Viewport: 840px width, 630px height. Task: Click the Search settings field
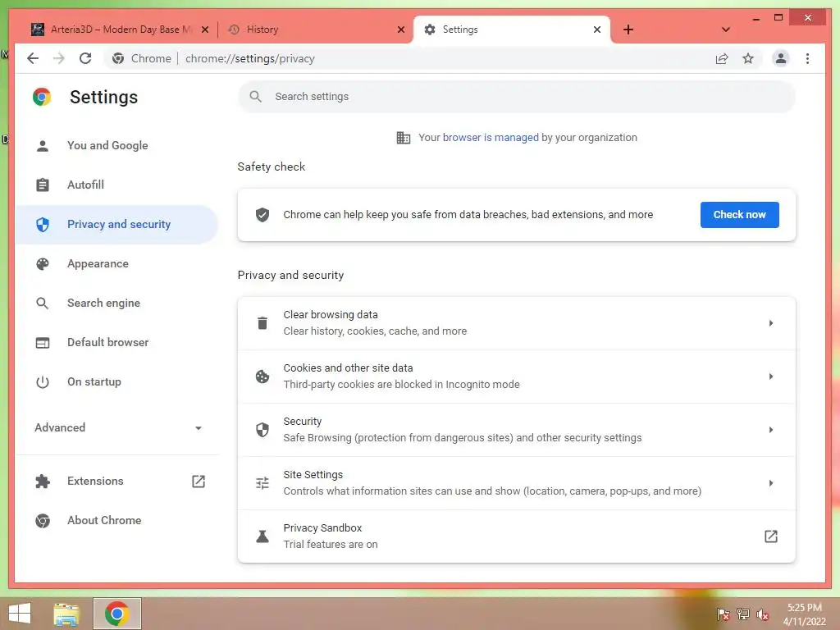click(517, 97)
